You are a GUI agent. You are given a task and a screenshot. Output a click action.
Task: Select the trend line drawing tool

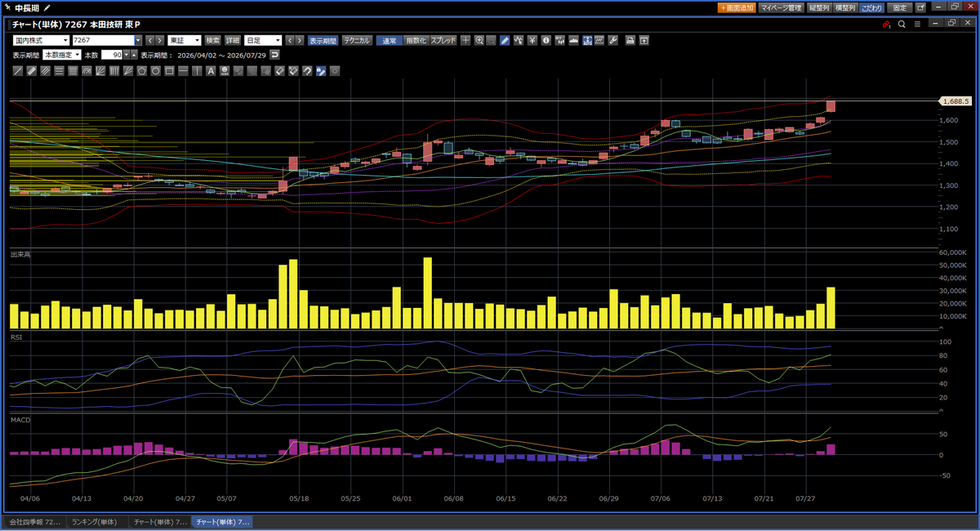(x=18, y=71)
